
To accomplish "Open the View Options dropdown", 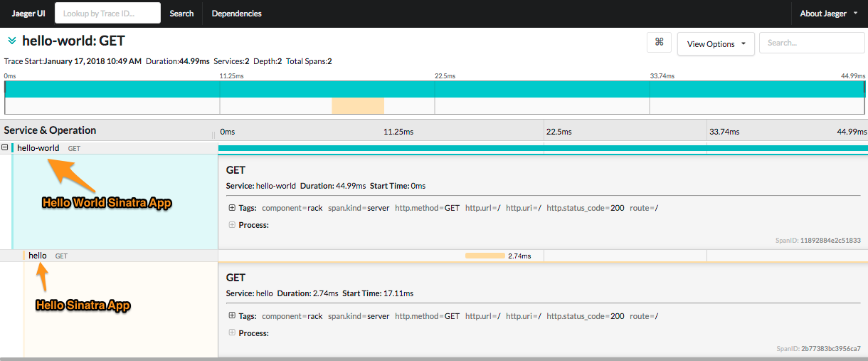I will 716,44.
